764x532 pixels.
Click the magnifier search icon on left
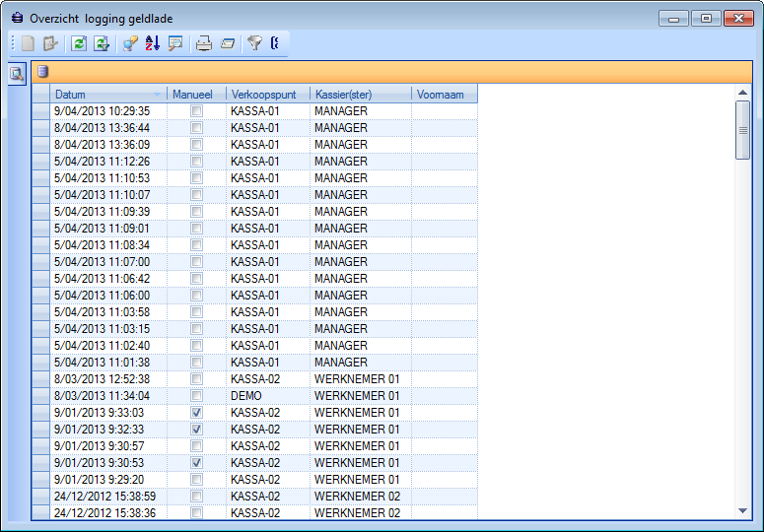pos(17,73)
